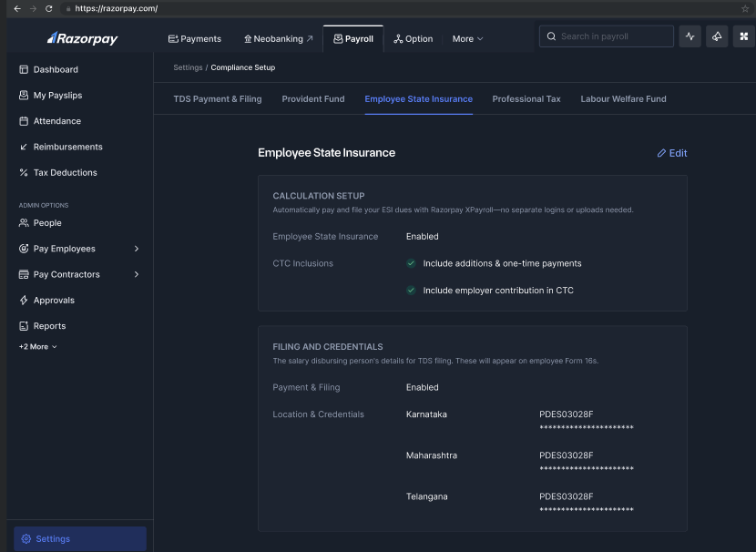Expand the +2 More sidebar options
This screenshot has width=756, height=552.
tap(38, 347)
